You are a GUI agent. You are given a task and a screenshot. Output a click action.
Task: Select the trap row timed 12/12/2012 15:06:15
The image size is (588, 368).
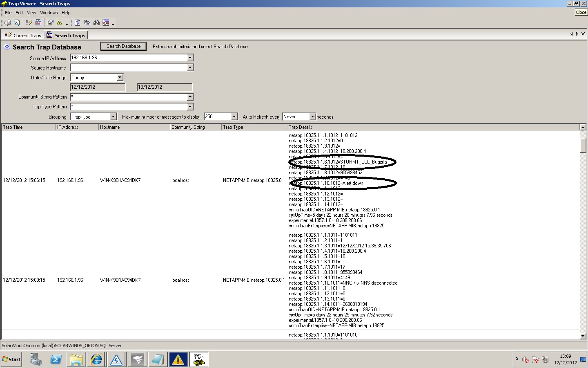click(x=290, y=180)
